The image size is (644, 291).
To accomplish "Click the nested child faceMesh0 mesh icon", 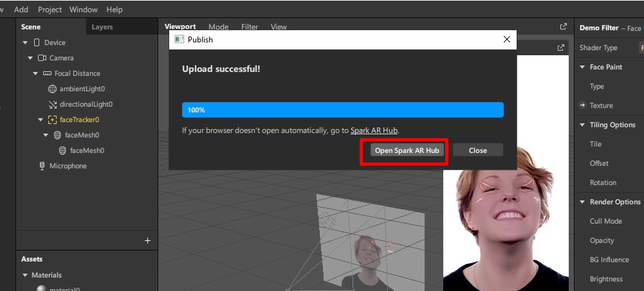I will coord(62,150).
